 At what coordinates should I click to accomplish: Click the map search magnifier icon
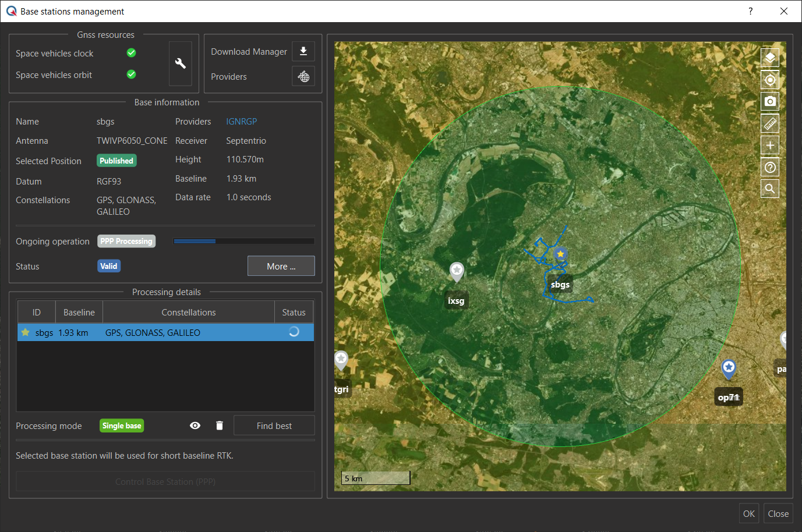[769, 189]
